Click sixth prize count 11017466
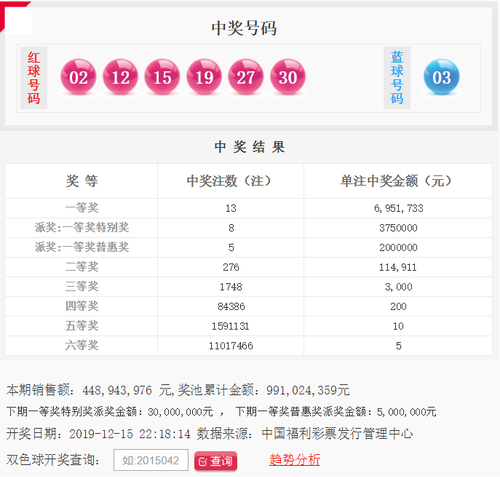This screenshot has height=477, width=500. [231, 346]
